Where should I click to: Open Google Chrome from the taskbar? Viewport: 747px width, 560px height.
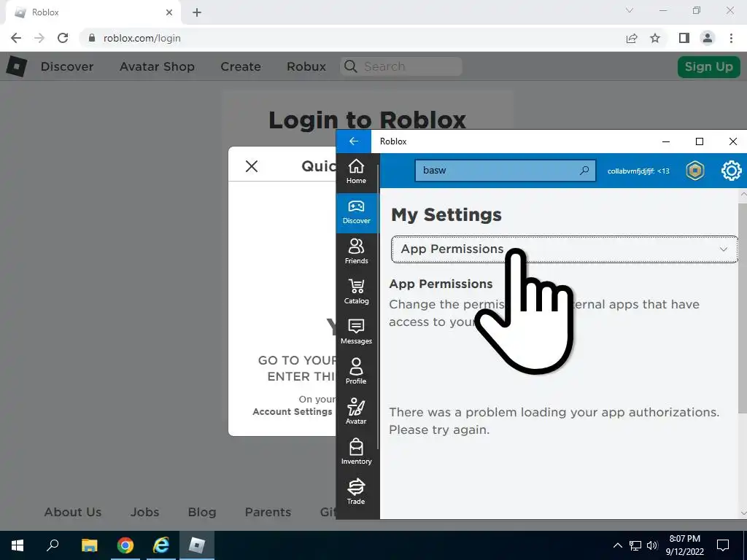tap(125, 545)
